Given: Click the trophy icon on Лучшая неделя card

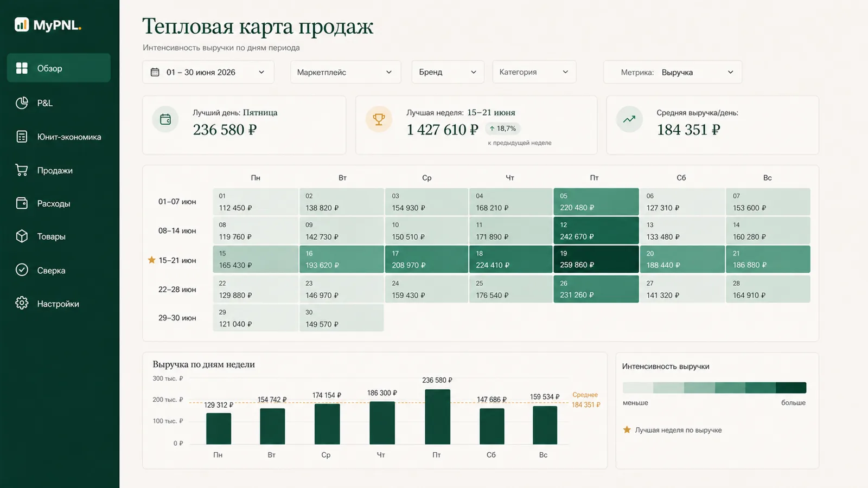Looking at the screenshot, I should 379,119.
